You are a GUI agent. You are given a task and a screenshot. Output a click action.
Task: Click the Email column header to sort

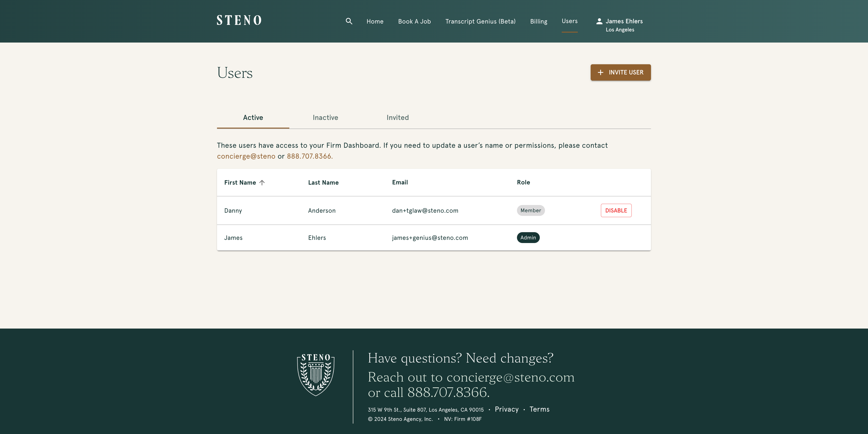click(400, 182)
